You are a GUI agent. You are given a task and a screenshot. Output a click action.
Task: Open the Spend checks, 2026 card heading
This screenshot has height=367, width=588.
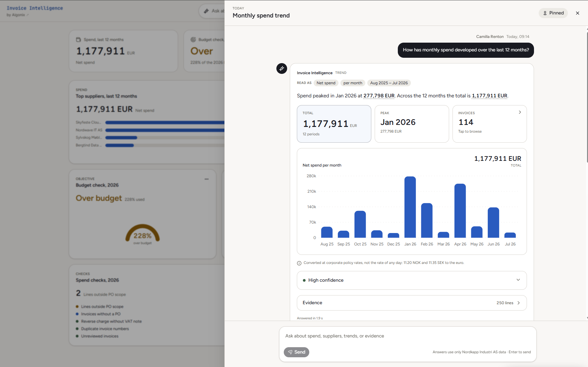[x=97, y=280]
